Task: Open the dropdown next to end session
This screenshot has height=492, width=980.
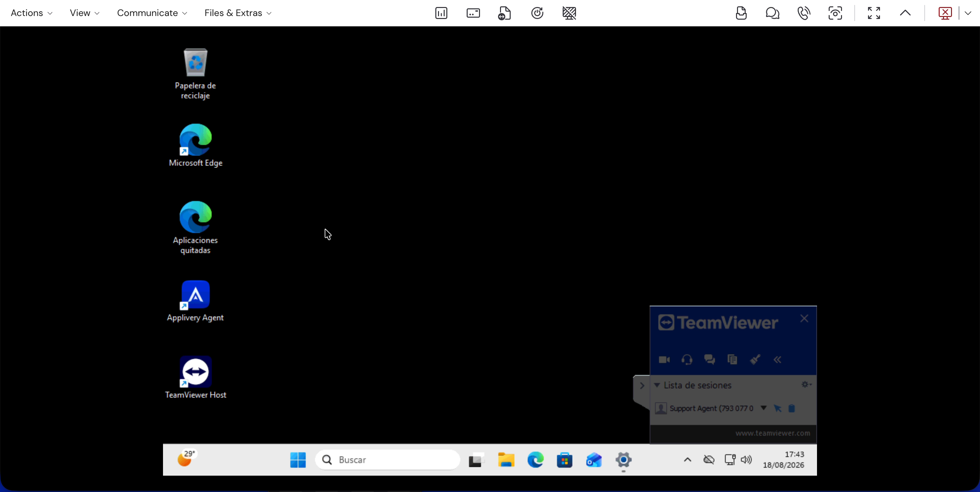Action: [968, 13]
